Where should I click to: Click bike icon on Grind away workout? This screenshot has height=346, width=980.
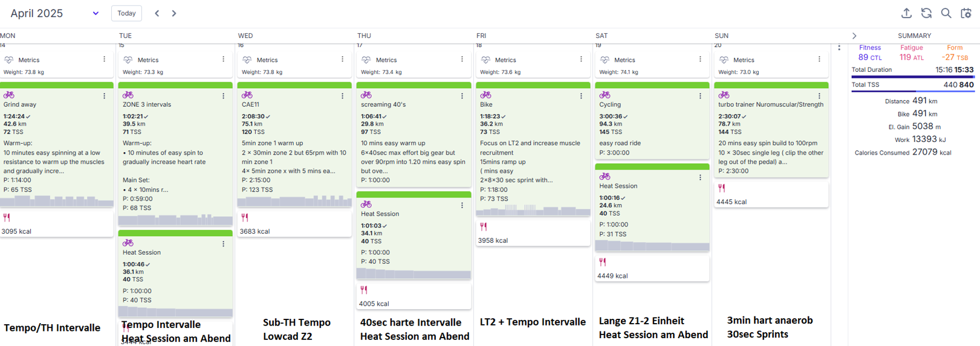coord(9,95)
